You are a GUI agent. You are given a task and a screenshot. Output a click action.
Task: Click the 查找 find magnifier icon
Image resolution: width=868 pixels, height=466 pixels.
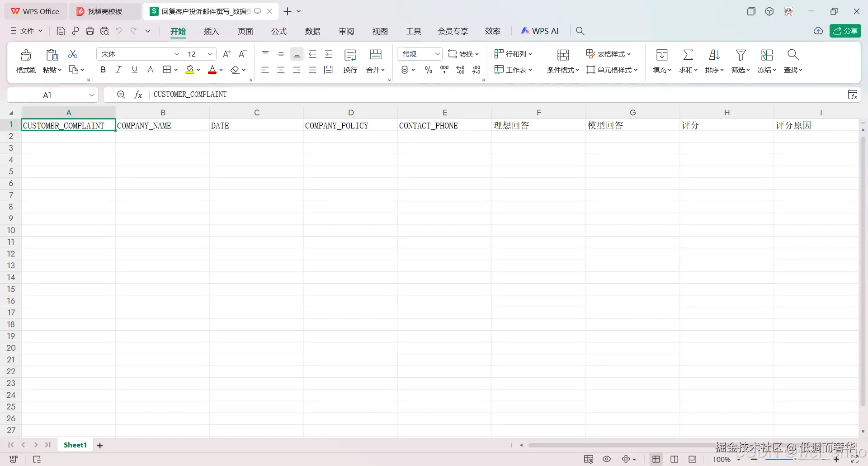pos(793,55)
